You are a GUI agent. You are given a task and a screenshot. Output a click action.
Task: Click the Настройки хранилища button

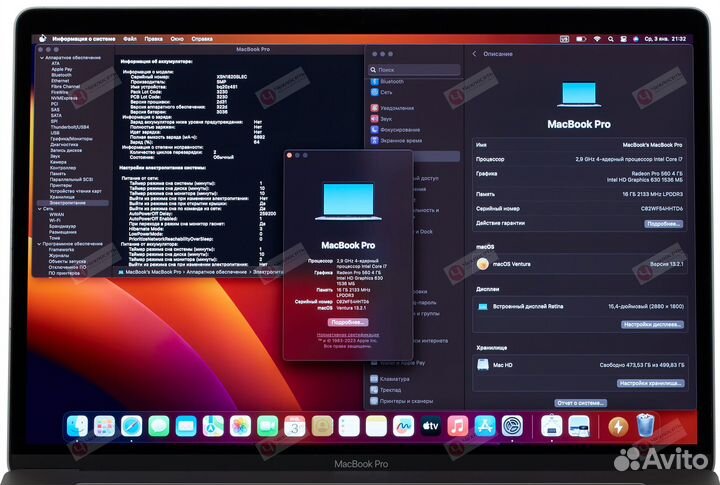(650, 383)
